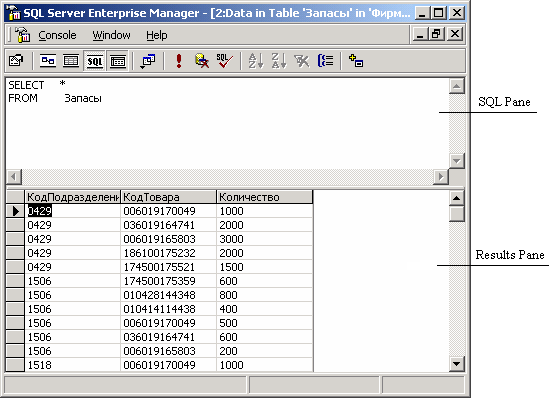Viewport: 552px width, 399px height.
Task: Toggle Show Results Pane icon
Action: (118, 61)
